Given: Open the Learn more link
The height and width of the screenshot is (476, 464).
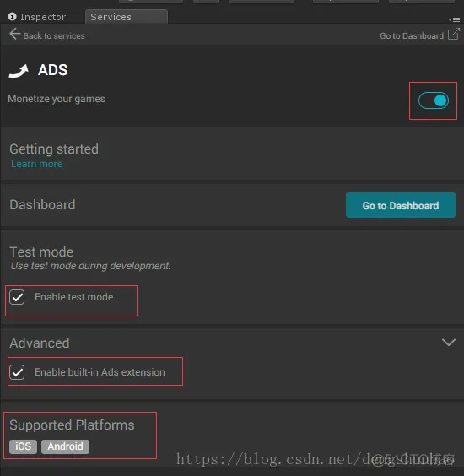Looking at the screenshot, I should point(37,164).
